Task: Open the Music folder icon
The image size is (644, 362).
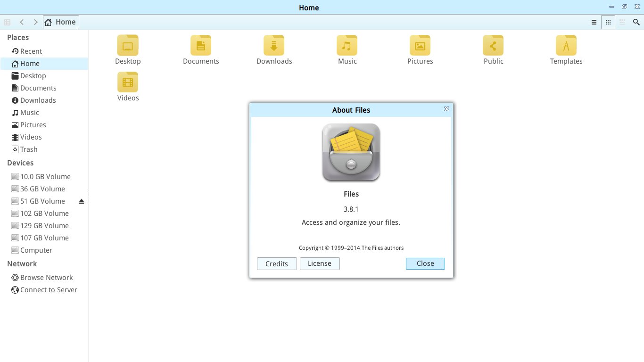Action: click(347, 46)
